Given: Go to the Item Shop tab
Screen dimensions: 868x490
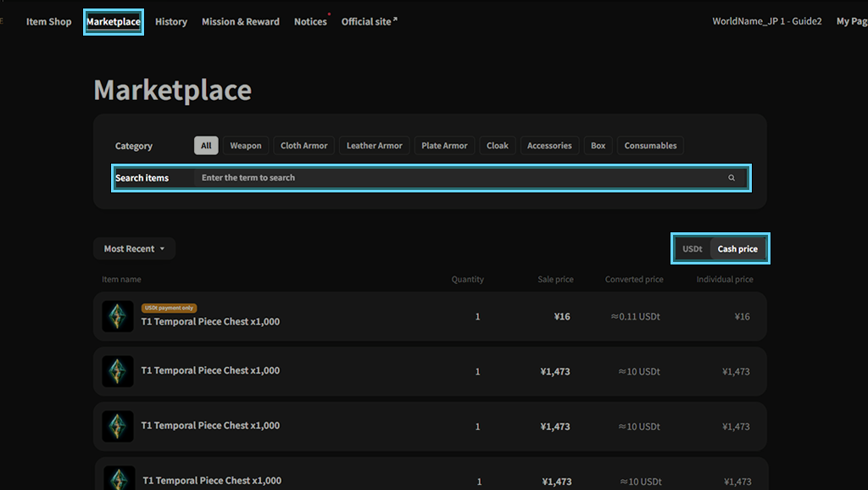Looking at the screenshot, I should 49,22.
